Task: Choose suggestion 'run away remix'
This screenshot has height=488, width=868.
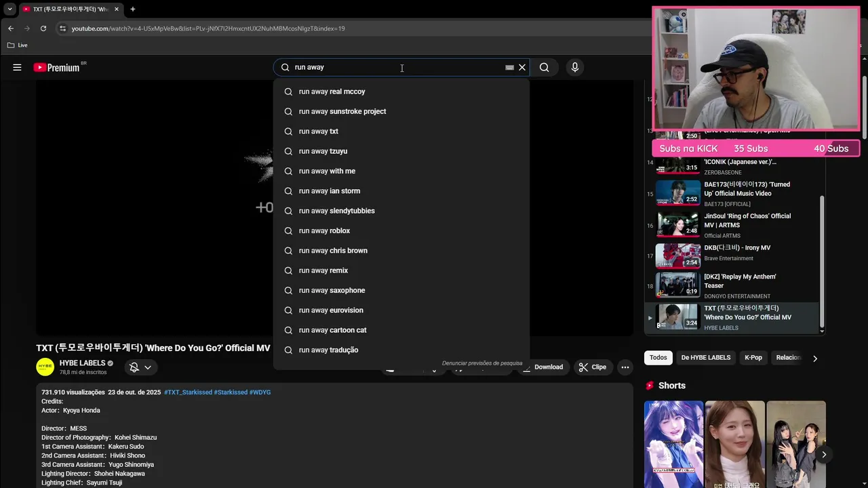Action: tap(401, 270)
